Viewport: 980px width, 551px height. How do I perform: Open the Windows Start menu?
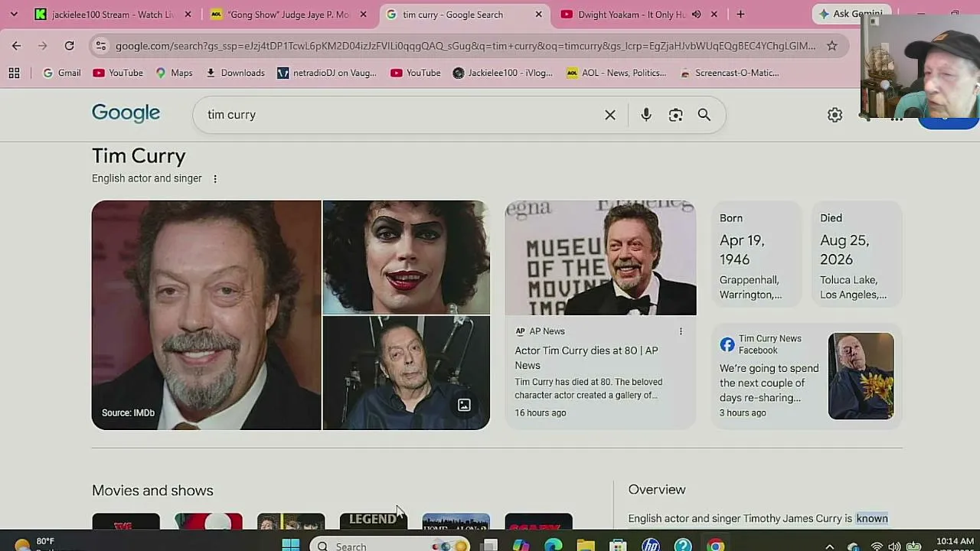tap(291, 546)
